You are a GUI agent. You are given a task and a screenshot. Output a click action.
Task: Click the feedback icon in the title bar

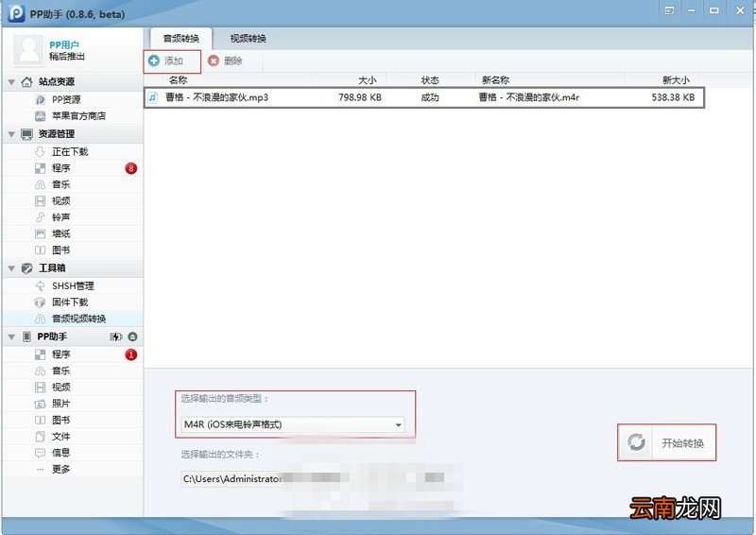pos(669,10)
